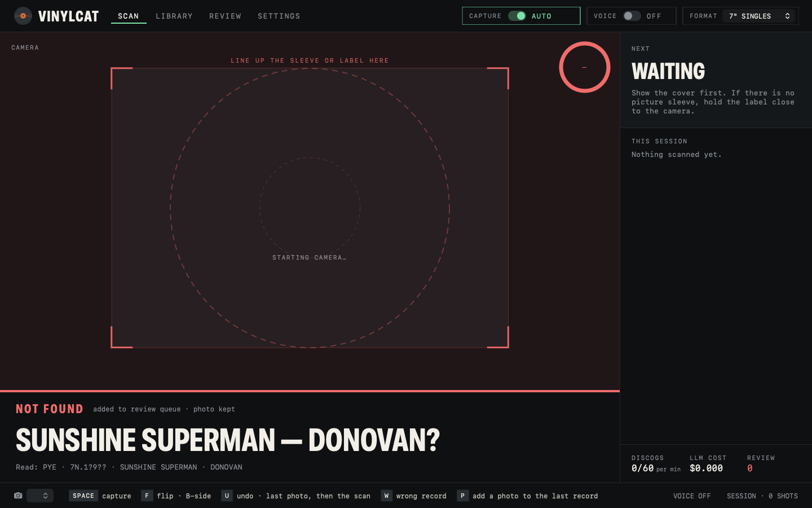Toggle the Capture auto switch
Image resolution: width=812 pixels, height=508 pixels.
(x=517, y=16)
